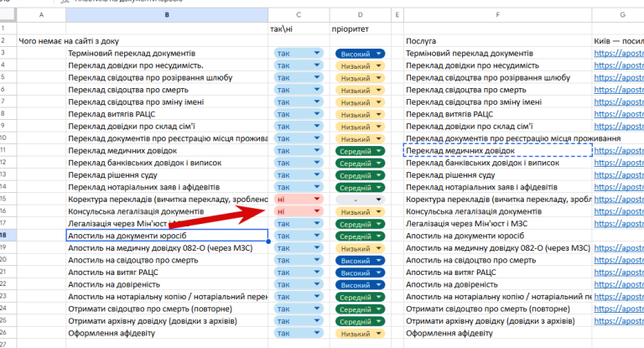The height and width of the screenshot is (348, 644).
Task: Select 'Отримати свідоцтво про смерть (повторне)' in column B
Action: click(x=167, y=309)
